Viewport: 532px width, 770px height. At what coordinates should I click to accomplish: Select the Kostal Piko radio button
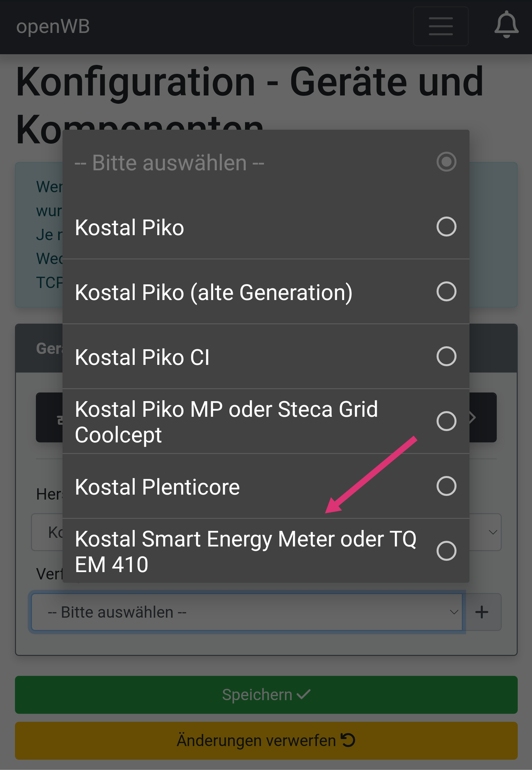pyautogui.click(x=446, y=227)
